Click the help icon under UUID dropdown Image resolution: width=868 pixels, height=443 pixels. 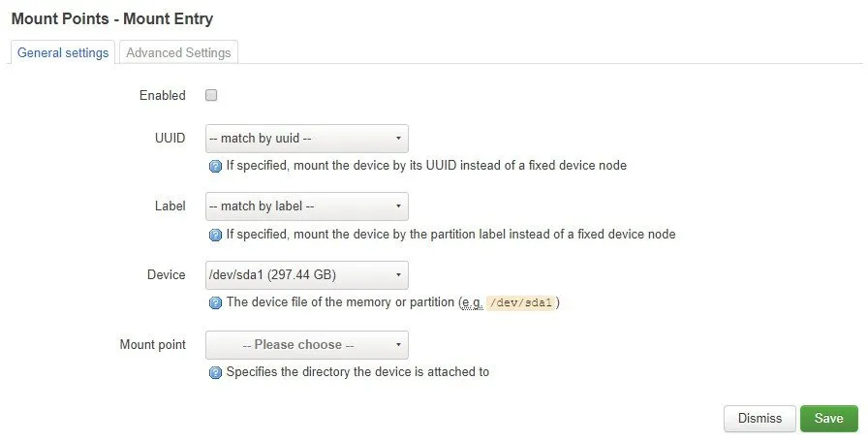(216, 166)
